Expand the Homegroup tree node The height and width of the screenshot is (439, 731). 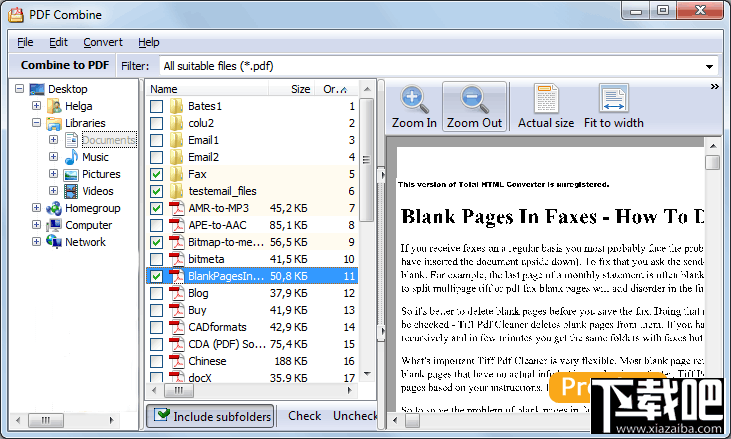click(36, 207)
